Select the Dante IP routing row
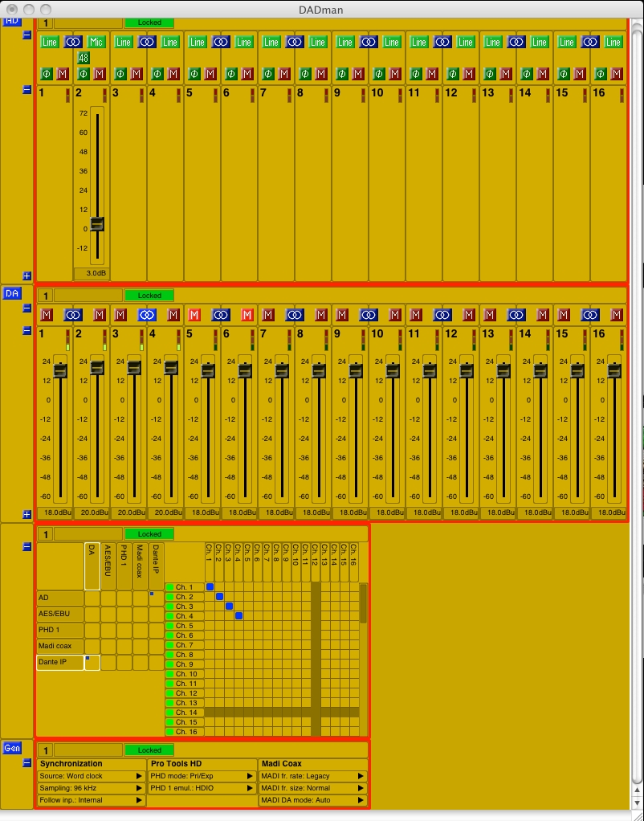The width and height of the screenshot is (644, 821). click(x=60, y=662)
